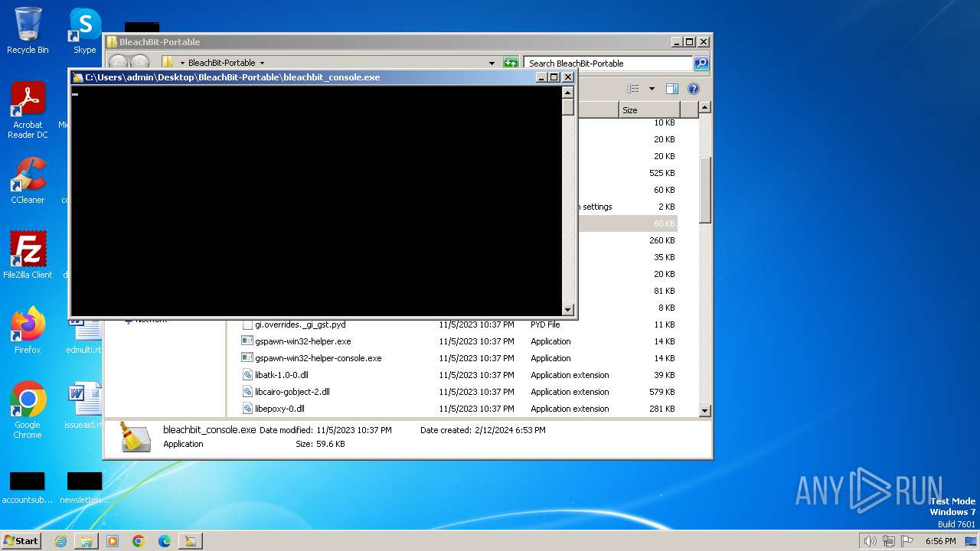
Task: Select the issueaid.rtf desktop document
Action: (x=84, y=406)
